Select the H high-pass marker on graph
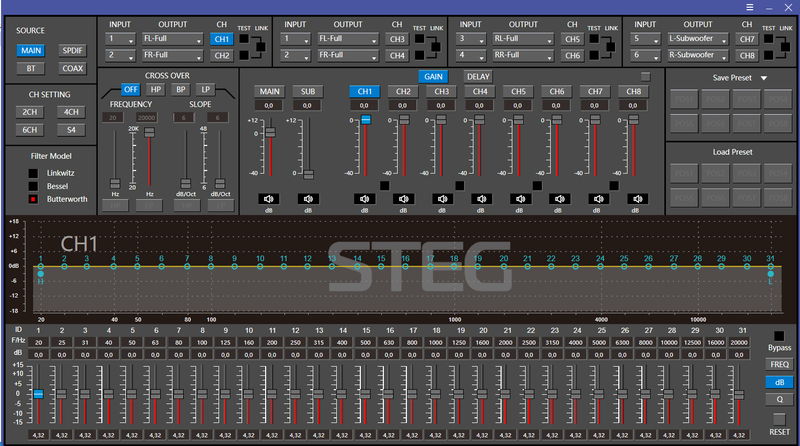This screenshot has width=800, height=446. tap(41, 275)
